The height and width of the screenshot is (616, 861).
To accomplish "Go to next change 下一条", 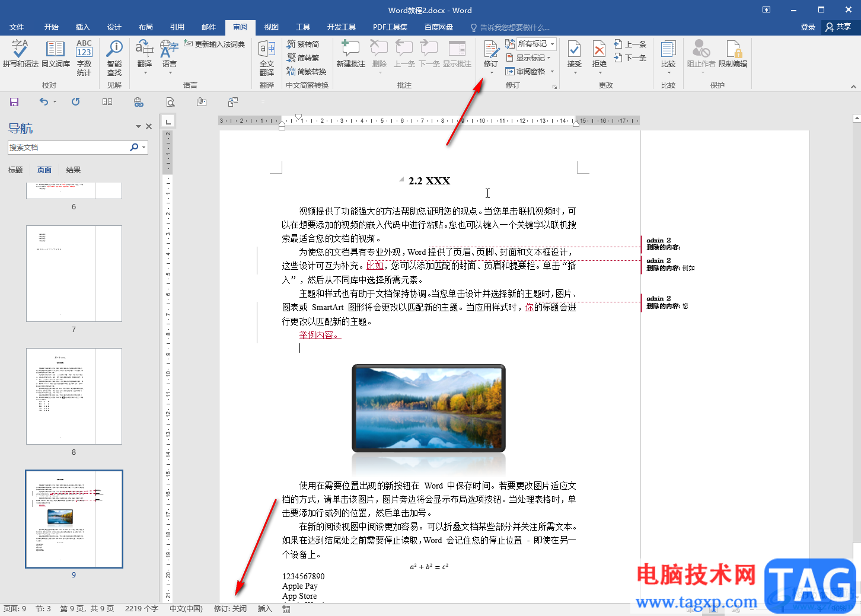I will coord(630,58).
